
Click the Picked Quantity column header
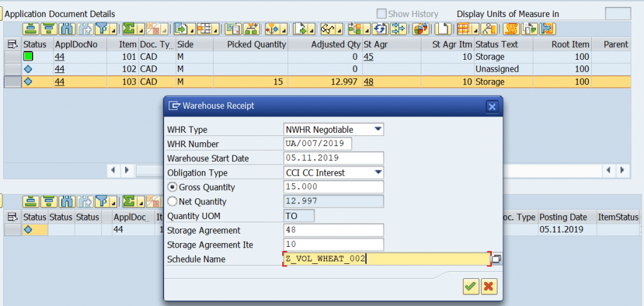click(x=250, y=45)
